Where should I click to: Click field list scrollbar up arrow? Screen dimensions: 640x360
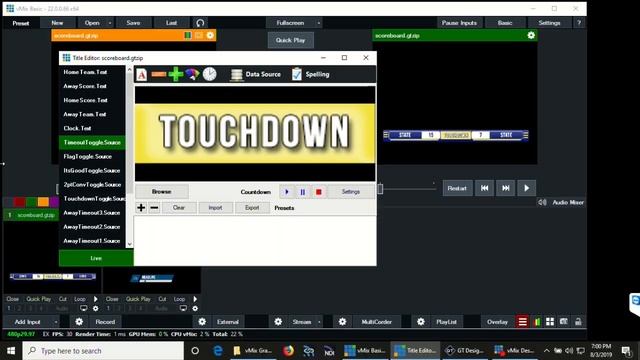tap(130, 70)
